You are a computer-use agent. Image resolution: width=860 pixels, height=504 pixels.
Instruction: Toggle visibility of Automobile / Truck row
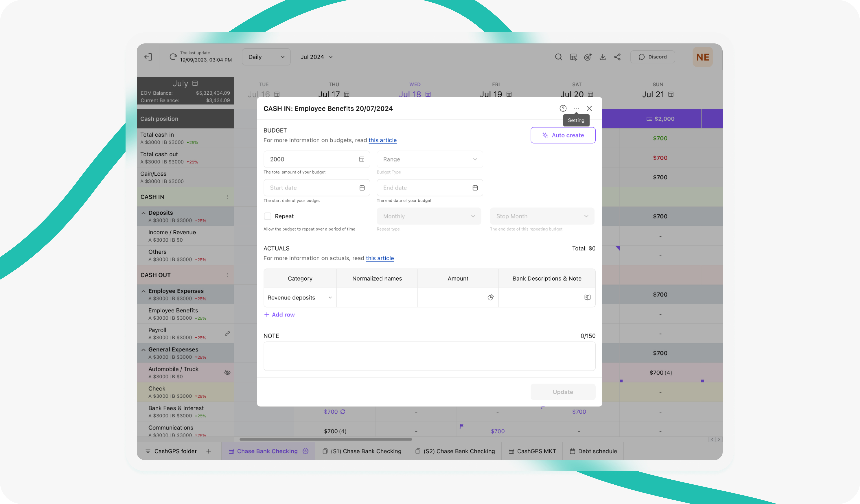tap(227, 372)
